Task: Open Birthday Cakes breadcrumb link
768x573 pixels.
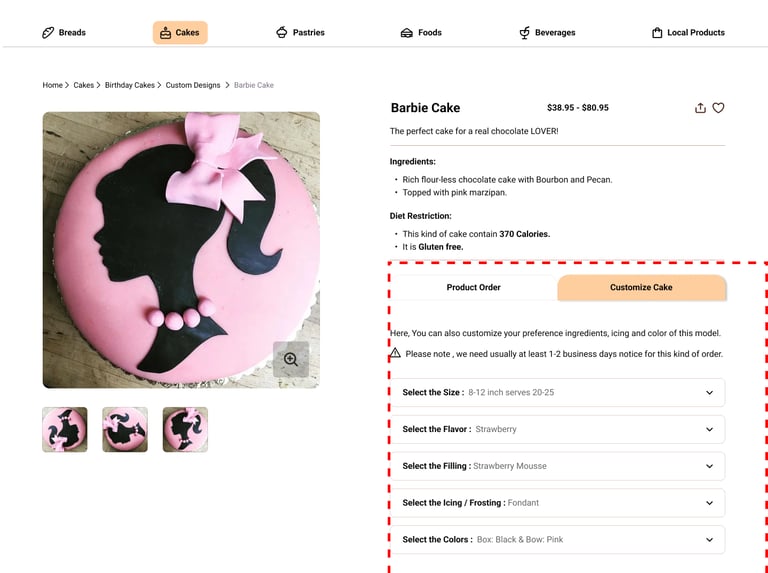Action: [129, 85]
